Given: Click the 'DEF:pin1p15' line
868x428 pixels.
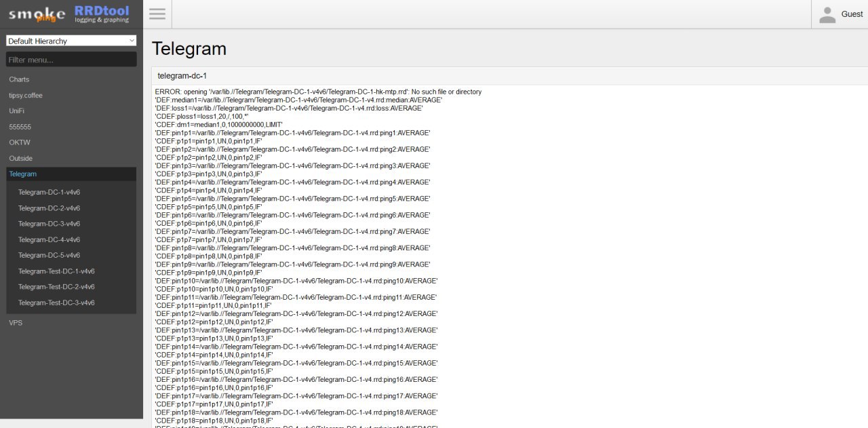Looking at the screenshot, I should pos(296,363).
